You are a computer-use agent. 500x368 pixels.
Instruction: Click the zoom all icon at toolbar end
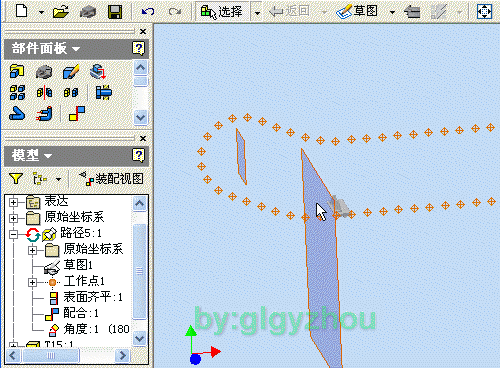point(484,12)
